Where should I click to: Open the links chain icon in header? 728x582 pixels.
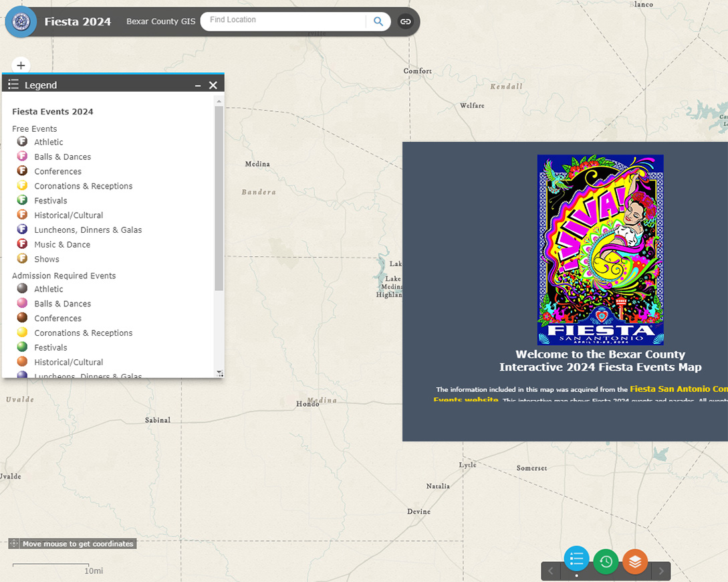click(405, 21)
